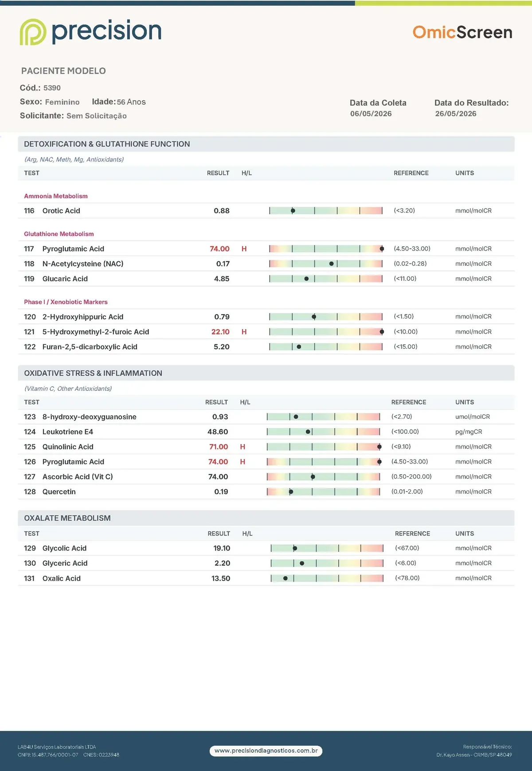Click the Ammonia Metabolism subheading

point(56,196)
